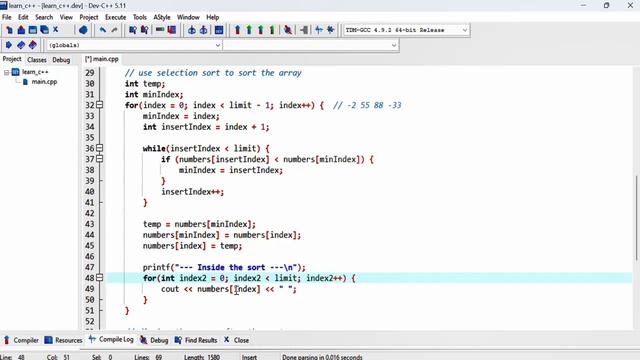Click the Undo arrow icon

click(x=102, y=30)
